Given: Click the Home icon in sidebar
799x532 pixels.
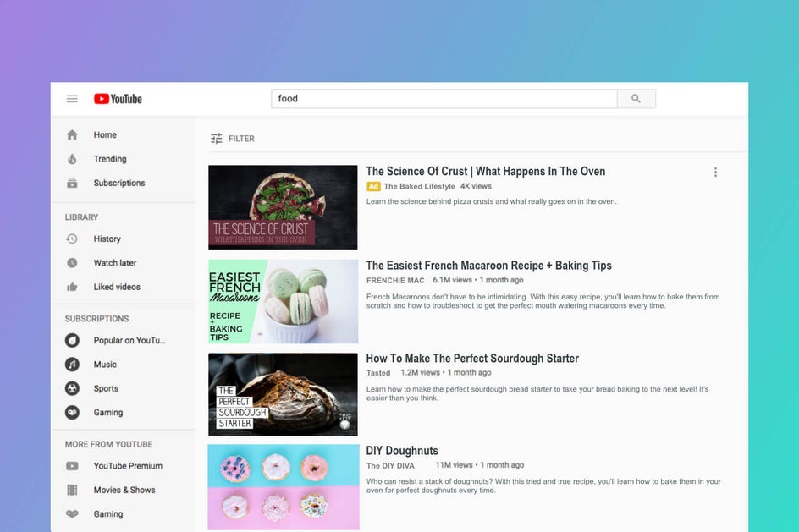Looking at the screenshot, I should tap(72, 135).
